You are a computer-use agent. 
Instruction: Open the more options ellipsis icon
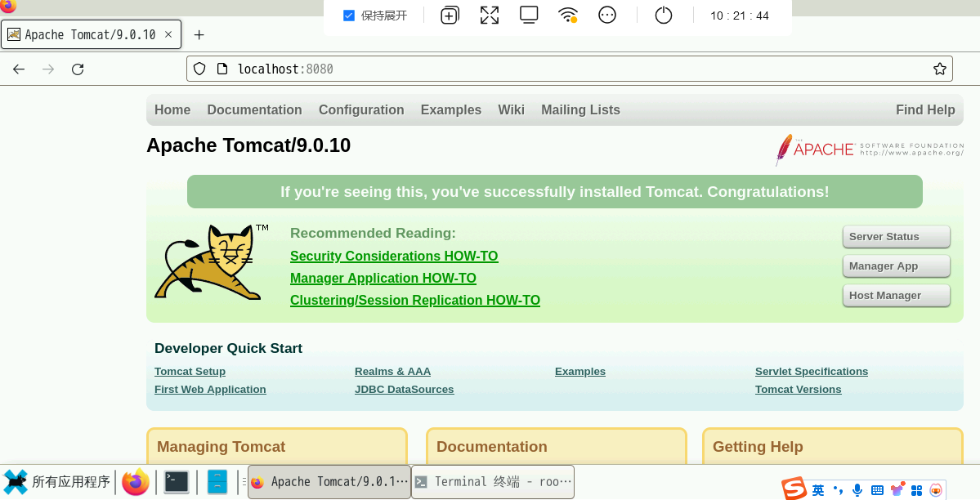tap(607, 16)
